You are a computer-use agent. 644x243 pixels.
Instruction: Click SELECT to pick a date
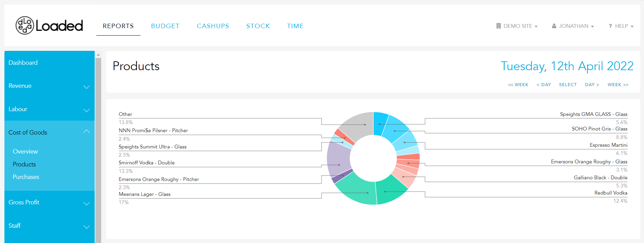568,85
